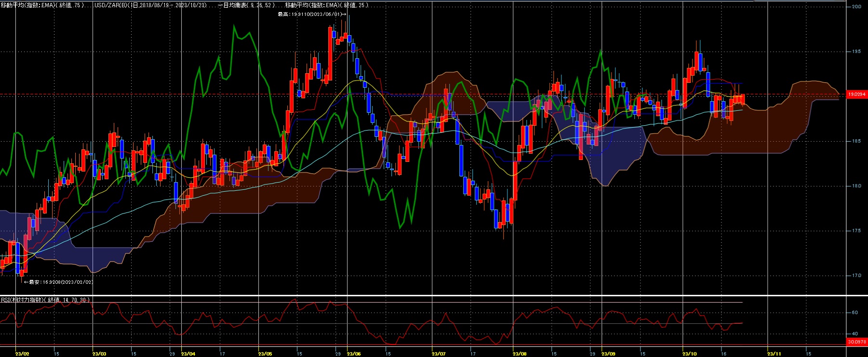Click the 23/10 date marker
This screenshot has width=868, height=357.
coord(690,354)
